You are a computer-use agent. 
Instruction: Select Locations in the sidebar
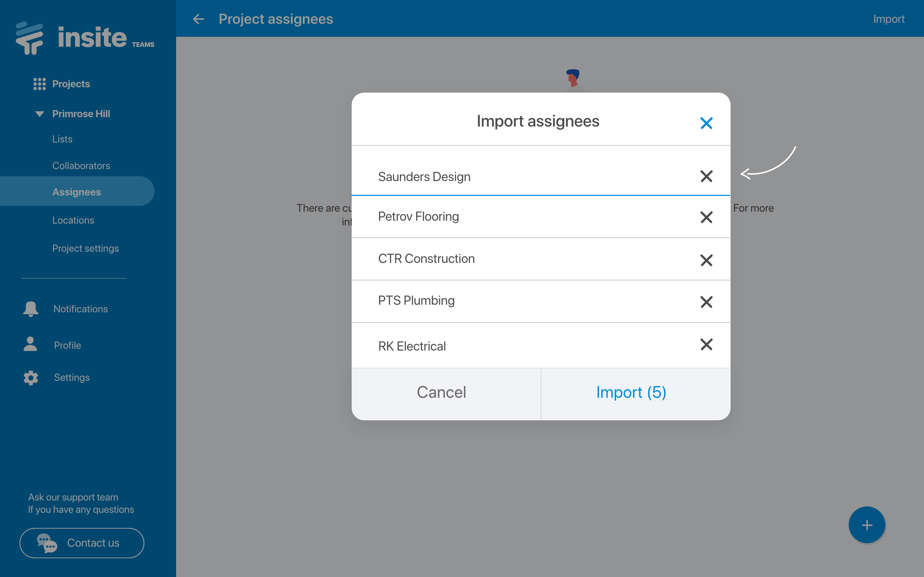[73, 220]
